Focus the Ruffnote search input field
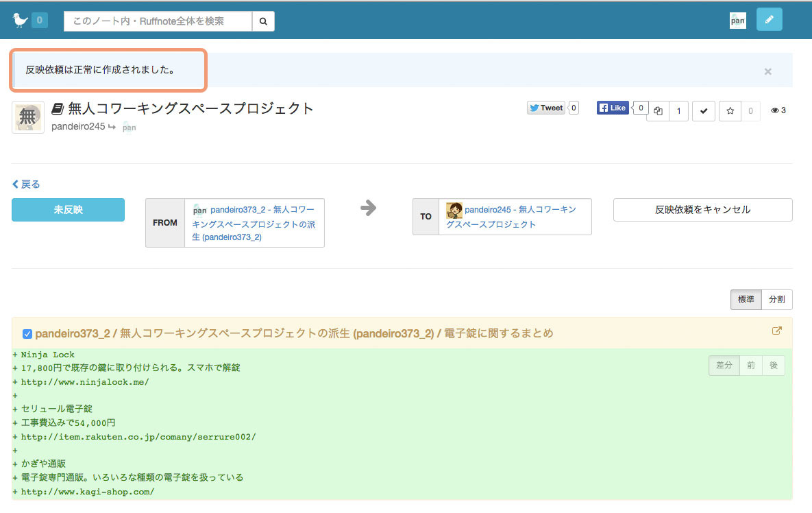Screen dimensions: 812x513 tap(158, 21)
